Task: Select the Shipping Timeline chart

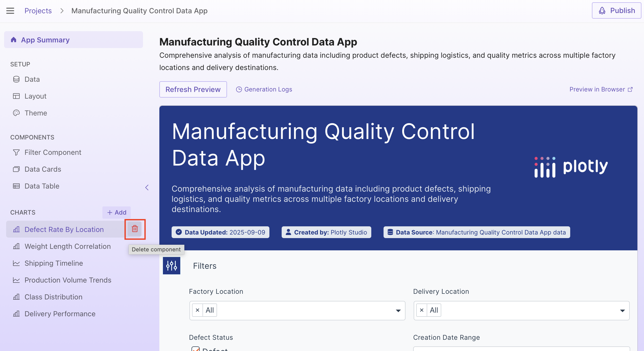Action: click(54, 263)
